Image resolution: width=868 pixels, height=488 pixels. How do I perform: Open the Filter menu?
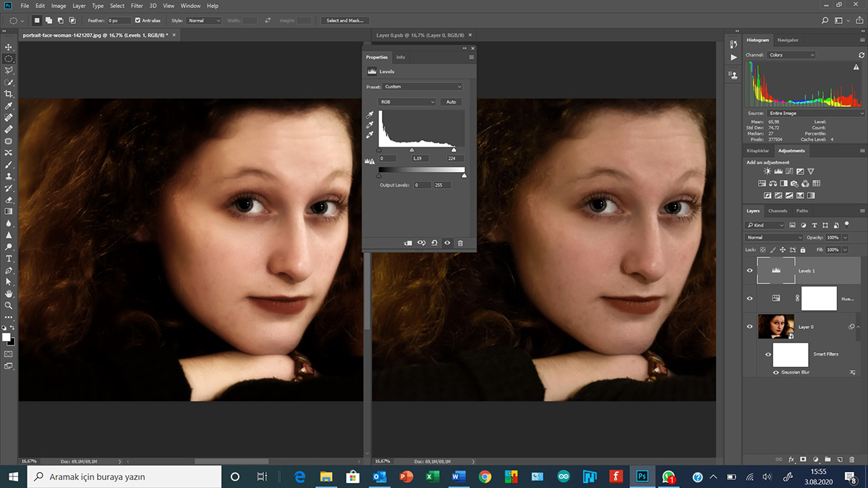click(137, 6)
